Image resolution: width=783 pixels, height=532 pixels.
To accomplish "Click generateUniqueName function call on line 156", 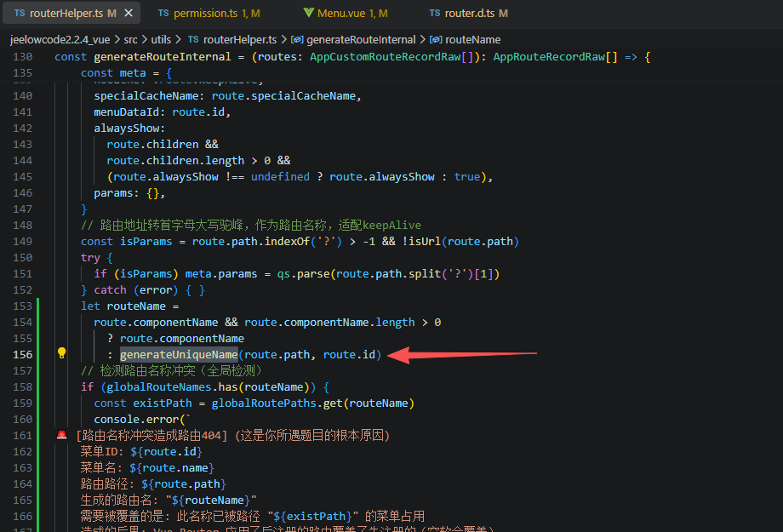I will pos(179,354).
